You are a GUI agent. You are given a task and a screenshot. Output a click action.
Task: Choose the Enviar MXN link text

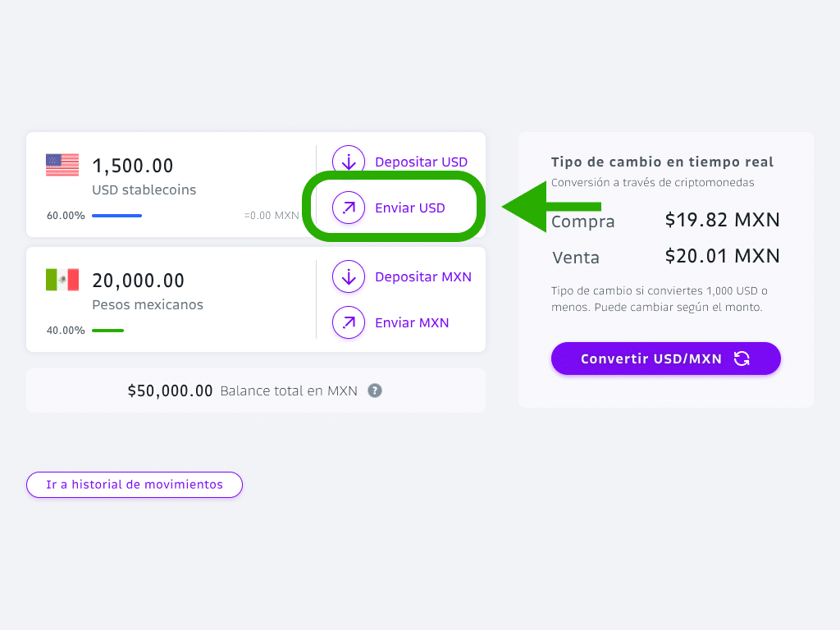[412, 323]
